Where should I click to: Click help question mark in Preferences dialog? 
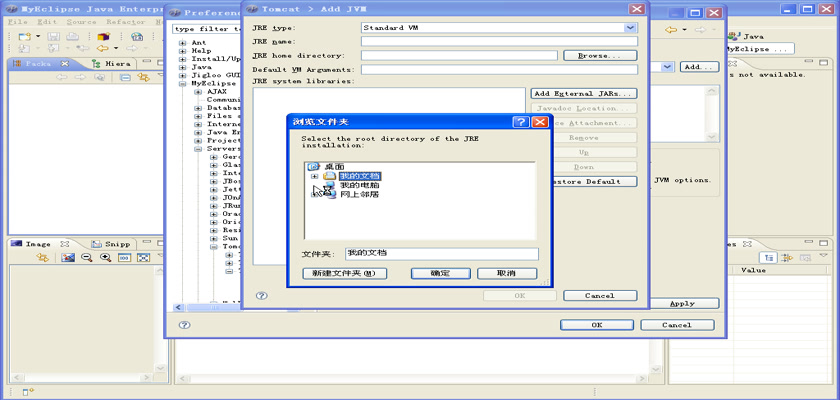(x=184, y=324)
